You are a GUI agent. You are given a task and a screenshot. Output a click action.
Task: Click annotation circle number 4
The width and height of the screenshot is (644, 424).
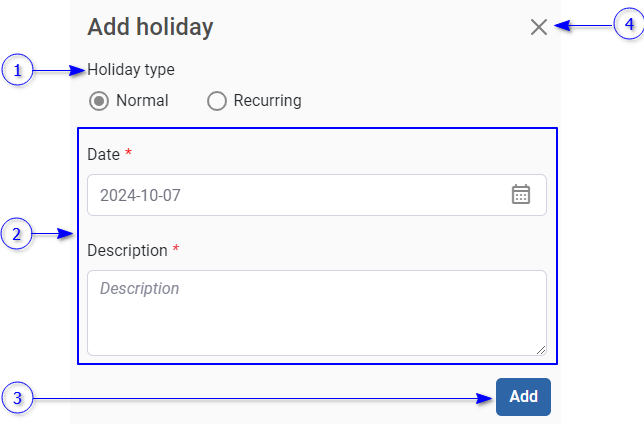627,23
